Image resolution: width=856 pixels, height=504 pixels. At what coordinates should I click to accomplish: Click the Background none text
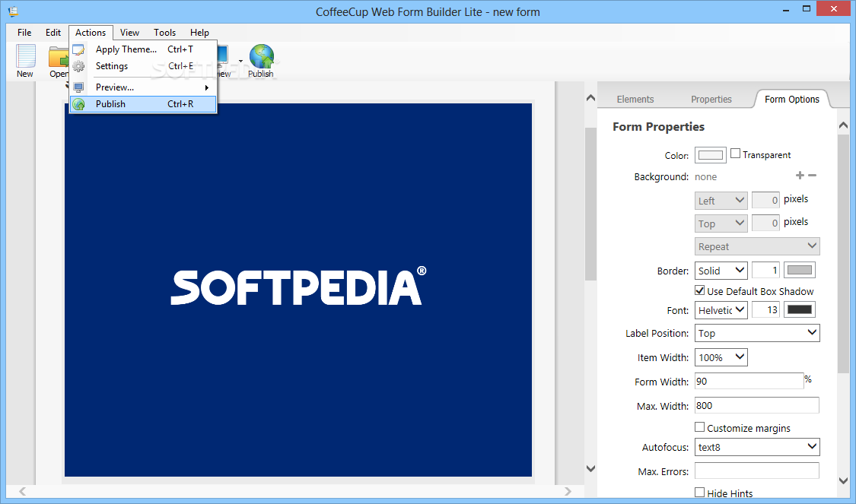point(706,176)
